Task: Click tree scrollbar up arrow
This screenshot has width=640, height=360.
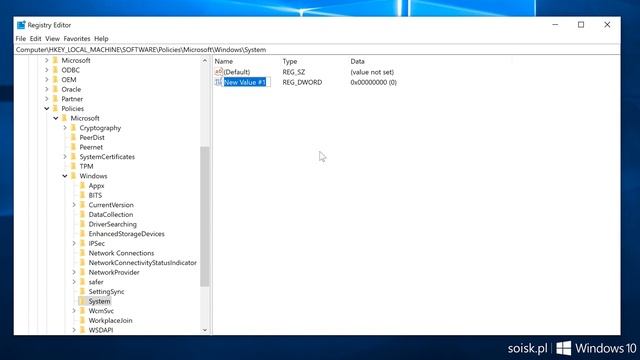Action: click(205, 60)
